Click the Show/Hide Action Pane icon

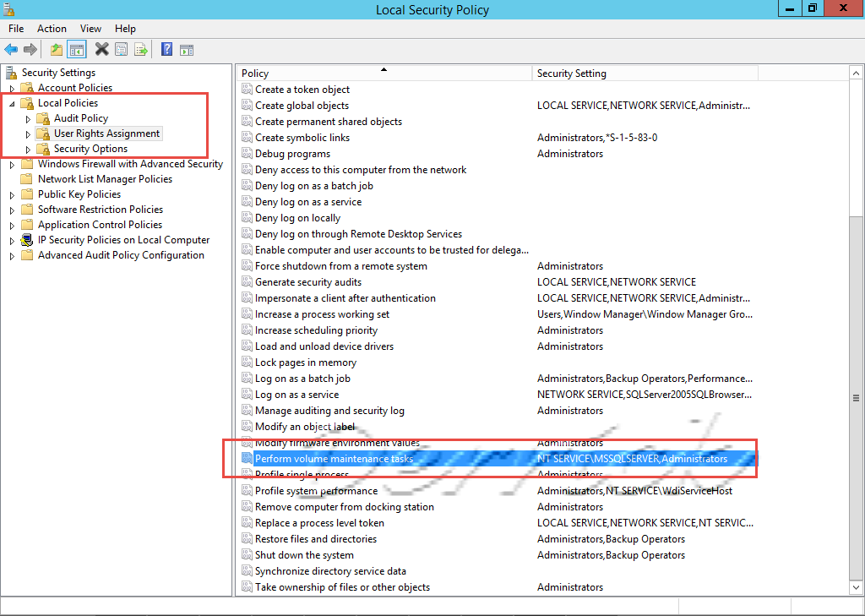pos(186,49)
